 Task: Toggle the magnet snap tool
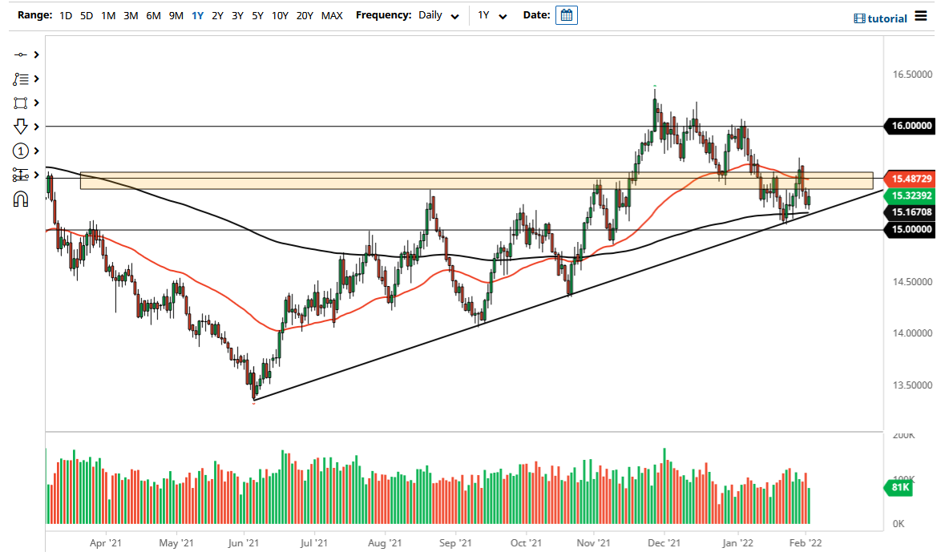point(20,199)
